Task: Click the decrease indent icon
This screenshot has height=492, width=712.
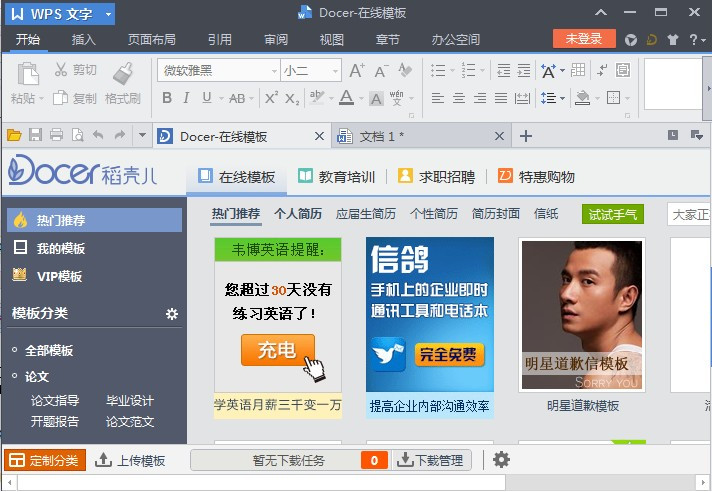Action: (x=504, y=70)
